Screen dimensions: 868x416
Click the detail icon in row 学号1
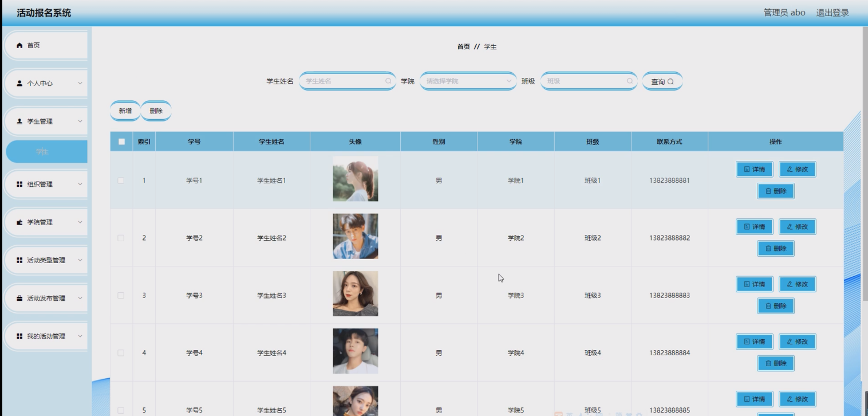coord(747,170)
